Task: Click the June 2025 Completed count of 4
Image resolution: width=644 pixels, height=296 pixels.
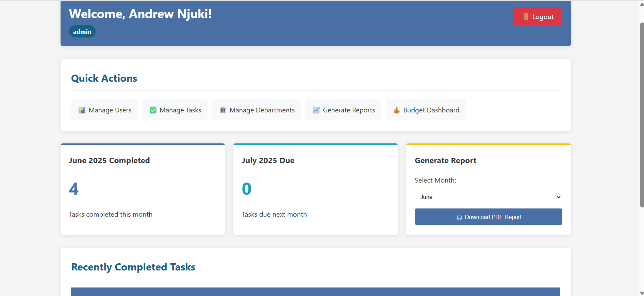Action: [x=74, y=189]
